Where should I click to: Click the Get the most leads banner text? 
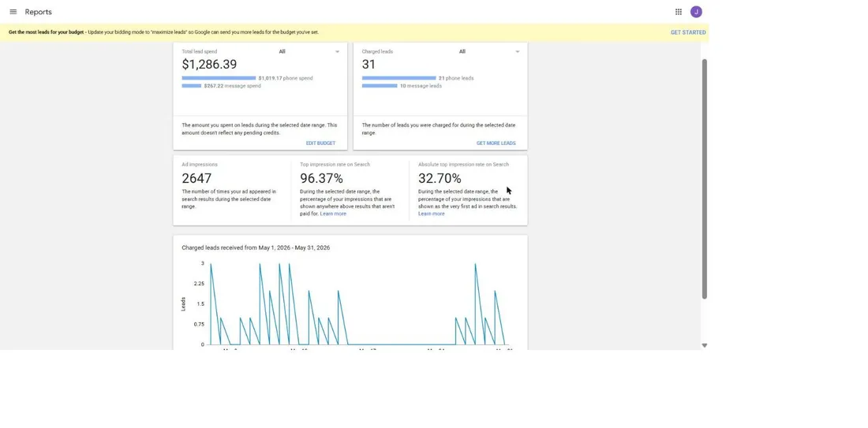click(x=163, y=32)
